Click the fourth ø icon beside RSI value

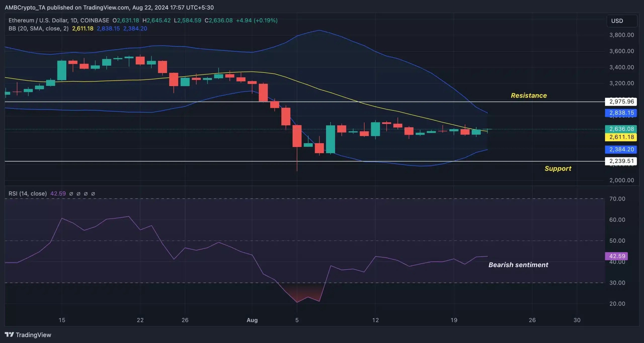point(93,194)
